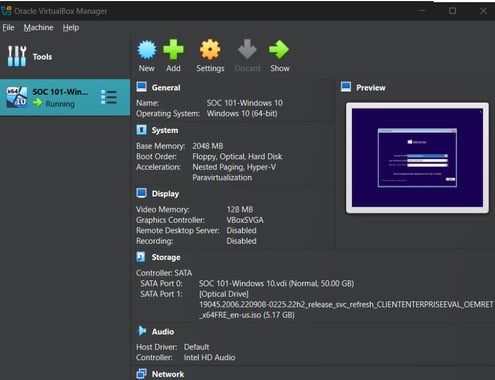Click the VirtualBox title bar app icon
The height and width of the screenshot is (380, 495).
(6, 11)
